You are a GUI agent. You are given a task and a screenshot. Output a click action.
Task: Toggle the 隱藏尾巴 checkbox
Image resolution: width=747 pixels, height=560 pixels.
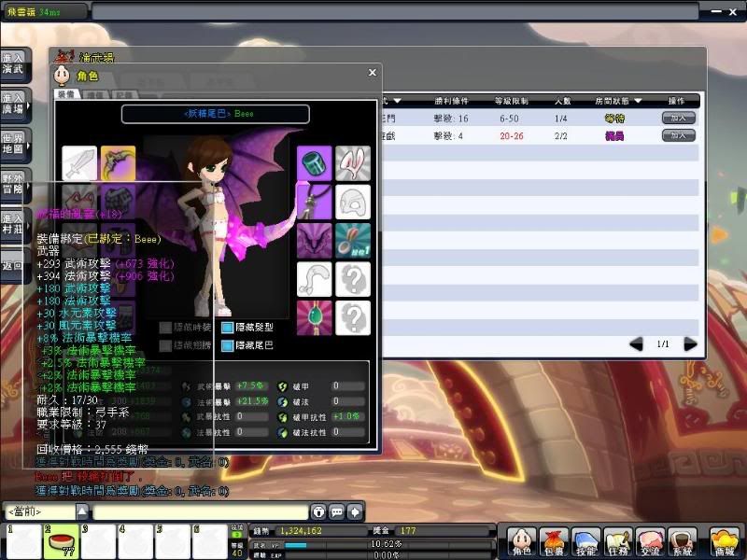(x=228, y=345)
